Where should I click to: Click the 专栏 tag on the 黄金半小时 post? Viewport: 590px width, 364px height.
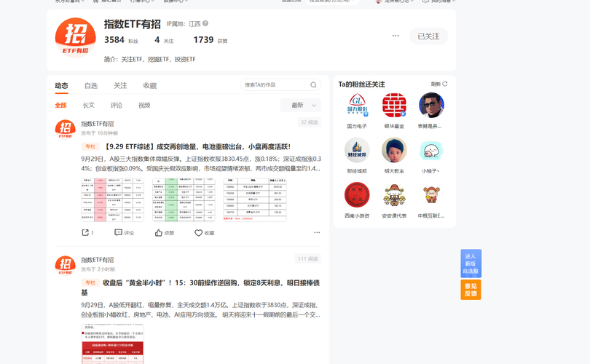point(90,282)
